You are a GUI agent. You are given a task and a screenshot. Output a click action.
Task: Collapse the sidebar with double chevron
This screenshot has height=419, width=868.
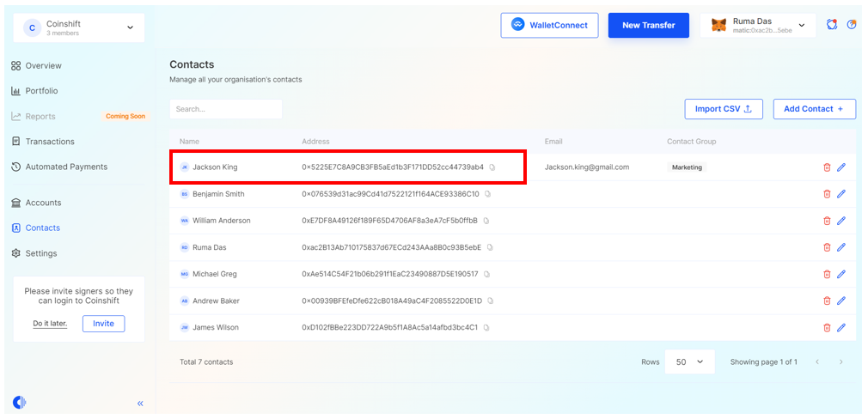coord(140,404)
